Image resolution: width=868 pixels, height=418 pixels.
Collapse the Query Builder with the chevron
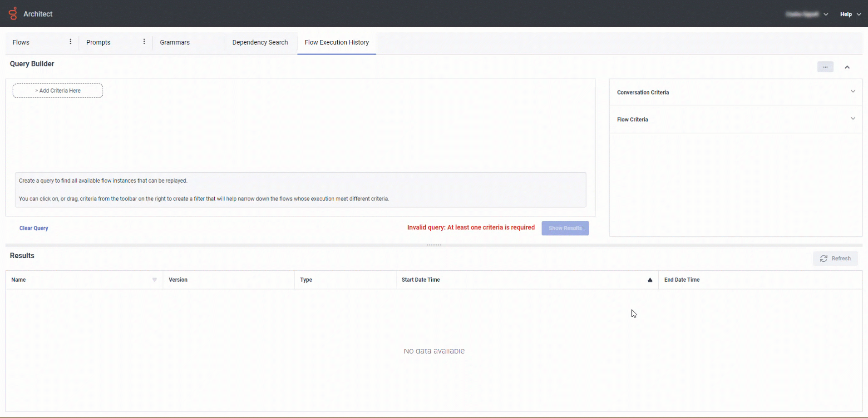point(847,67)
